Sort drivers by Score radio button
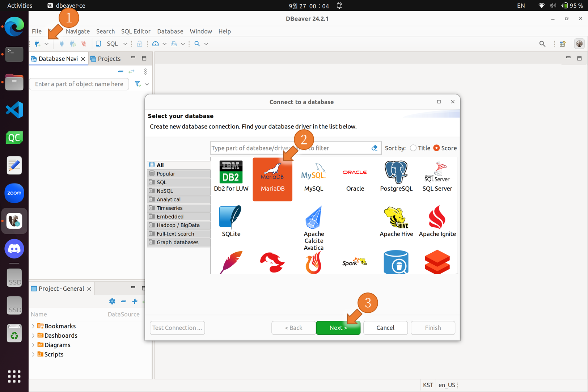 [x=436, y=148]
